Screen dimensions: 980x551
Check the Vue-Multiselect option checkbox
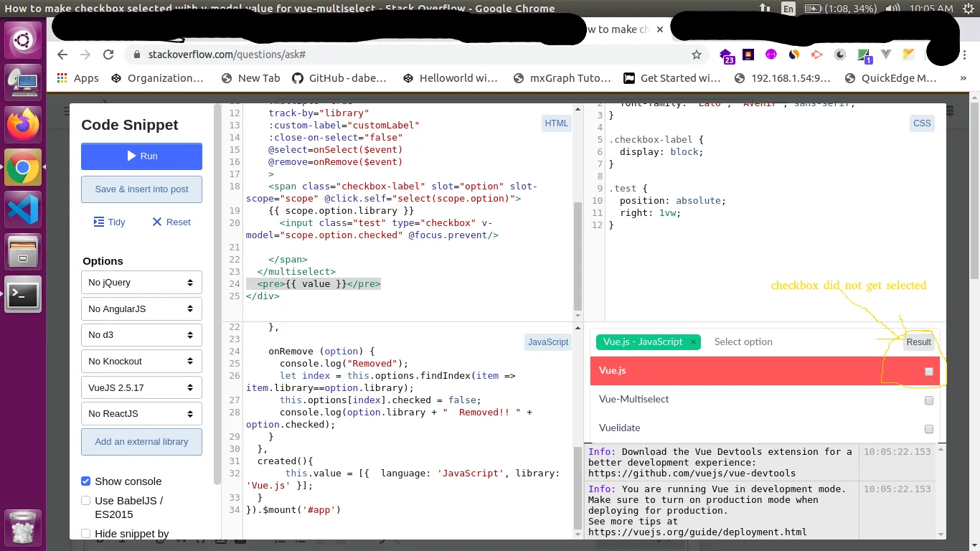point(929,400)
